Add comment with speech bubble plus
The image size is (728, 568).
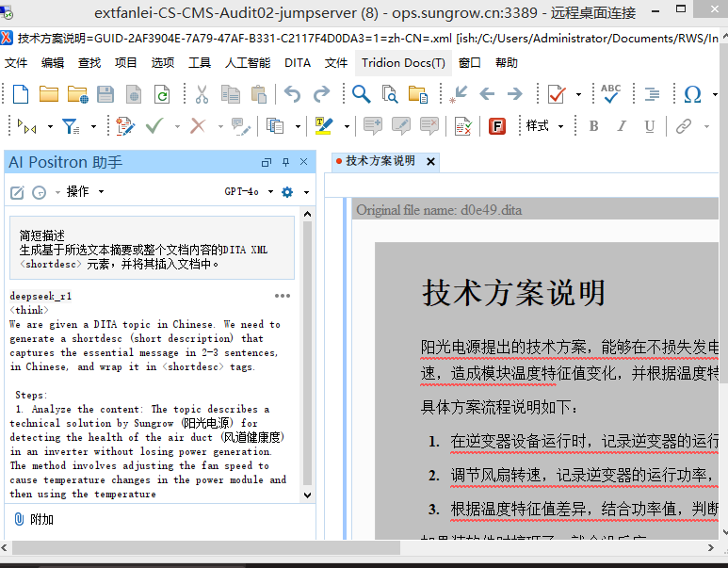click(x=372, y=126)
